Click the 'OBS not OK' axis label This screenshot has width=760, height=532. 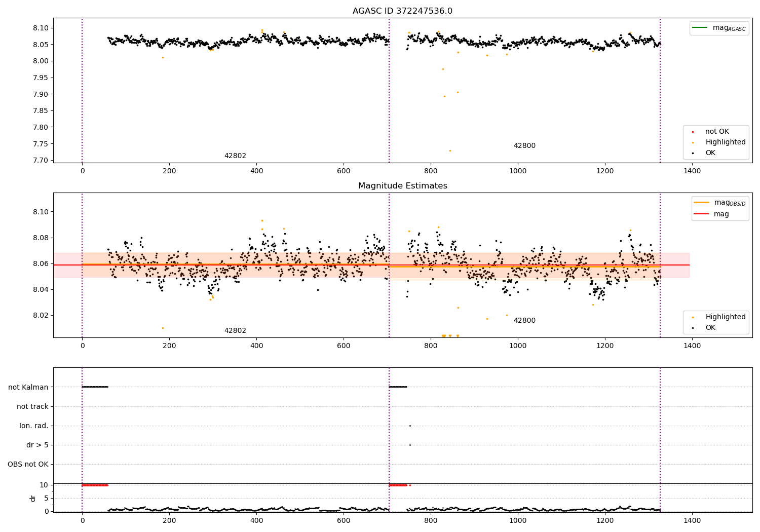click(28, 465)
